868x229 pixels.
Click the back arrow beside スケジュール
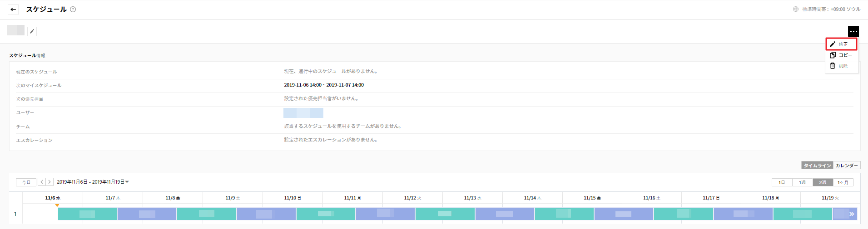[13, 9]
